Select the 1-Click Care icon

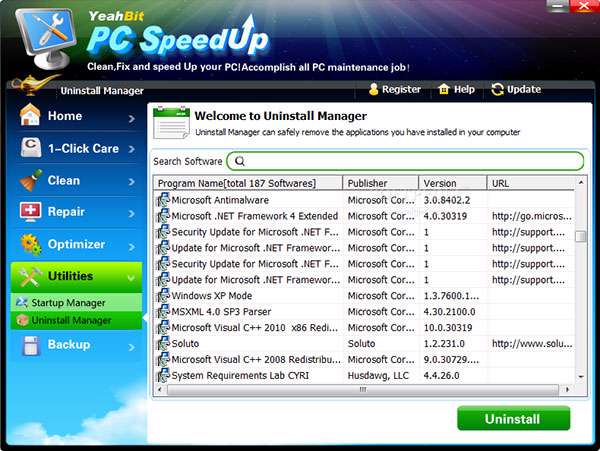click(30, 148)
